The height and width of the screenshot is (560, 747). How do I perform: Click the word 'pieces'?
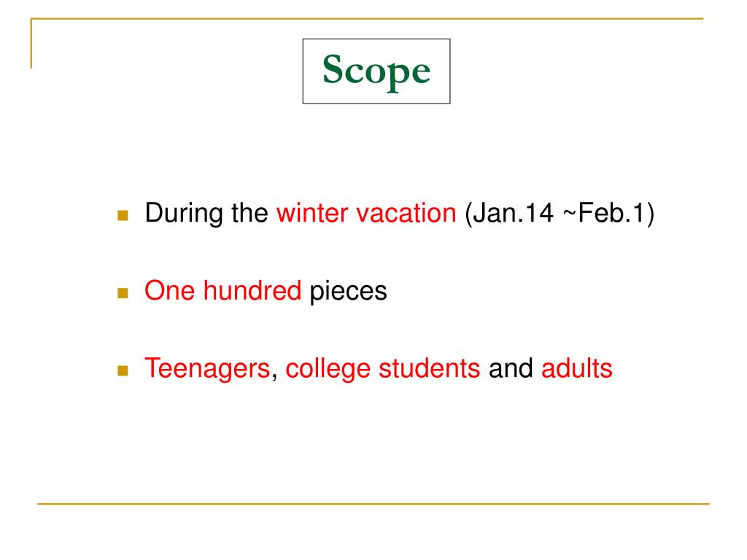pyautogui.click(x=348, y=292)
